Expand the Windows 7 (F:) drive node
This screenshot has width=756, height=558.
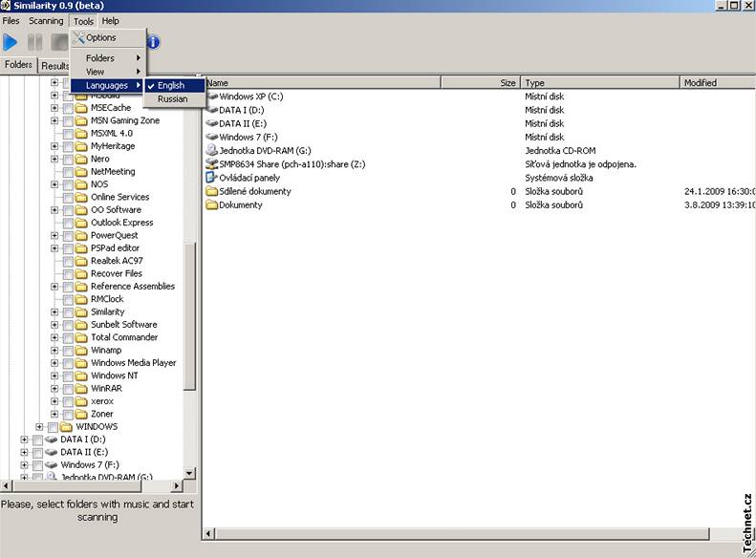coord(24,464)
